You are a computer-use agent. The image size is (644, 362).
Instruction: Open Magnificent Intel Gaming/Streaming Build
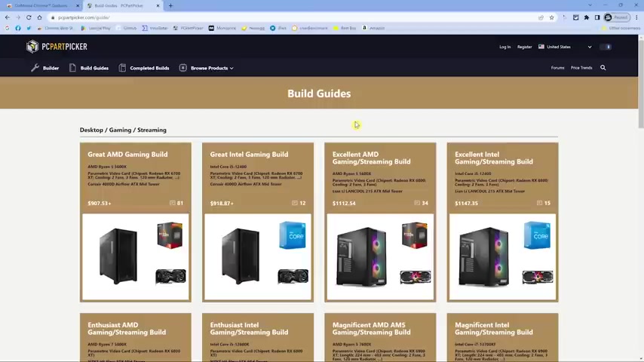coord(494,329)
